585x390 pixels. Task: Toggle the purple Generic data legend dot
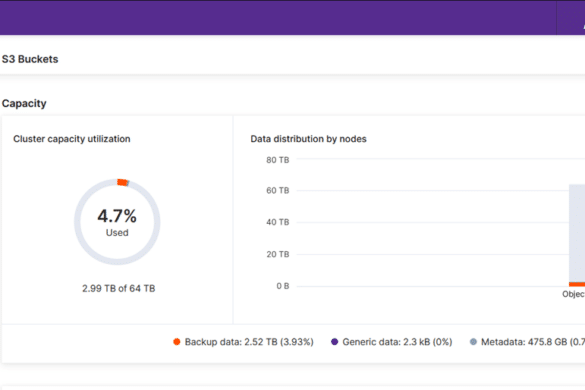coord(335,342)
